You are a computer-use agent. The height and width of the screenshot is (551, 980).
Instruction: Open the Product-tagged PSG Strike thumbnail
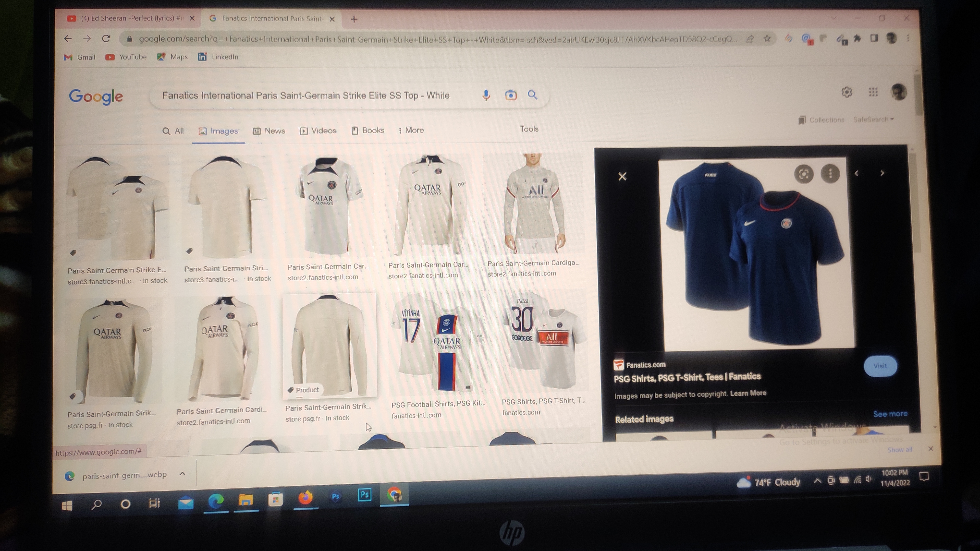330,346
